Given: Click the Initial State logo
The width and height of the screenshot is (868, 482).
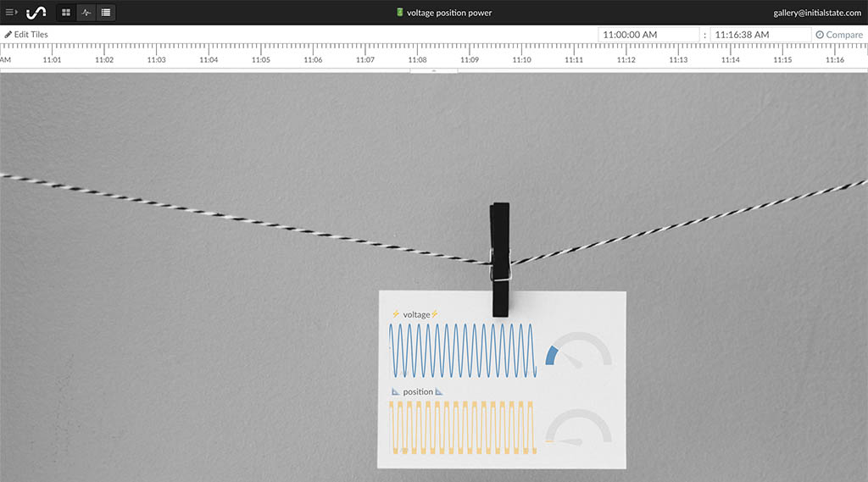Looking at the screenshot, I should coord(36,12).
